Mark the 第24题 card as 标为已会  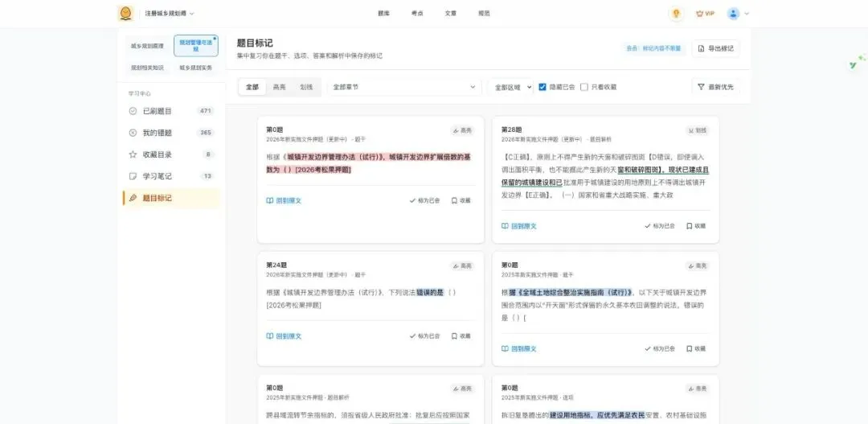(424, 335)
